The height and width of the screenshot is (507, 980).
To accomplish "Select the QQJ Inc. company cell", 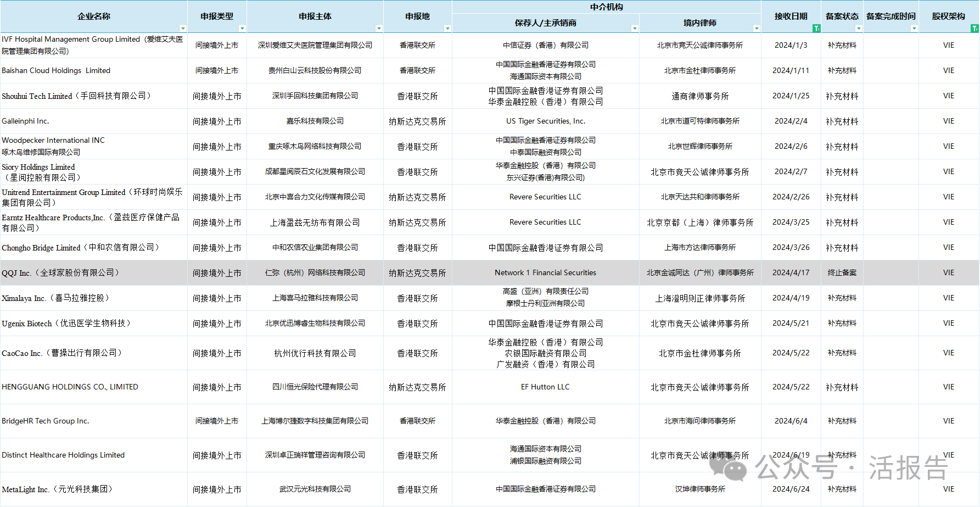I will [x=94, y=273].
